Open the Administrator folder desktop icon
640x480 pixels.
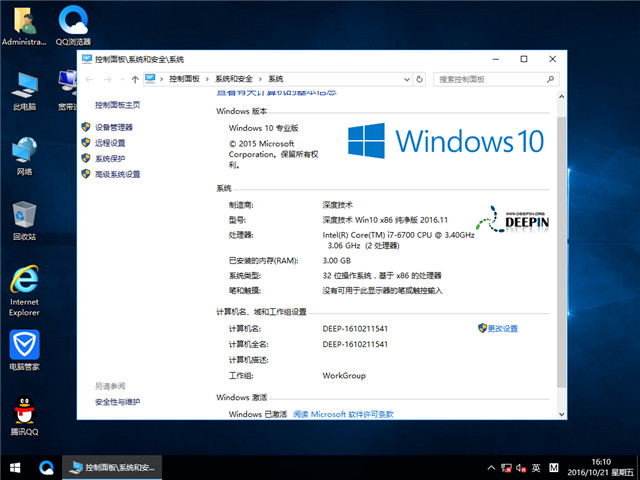24,25
